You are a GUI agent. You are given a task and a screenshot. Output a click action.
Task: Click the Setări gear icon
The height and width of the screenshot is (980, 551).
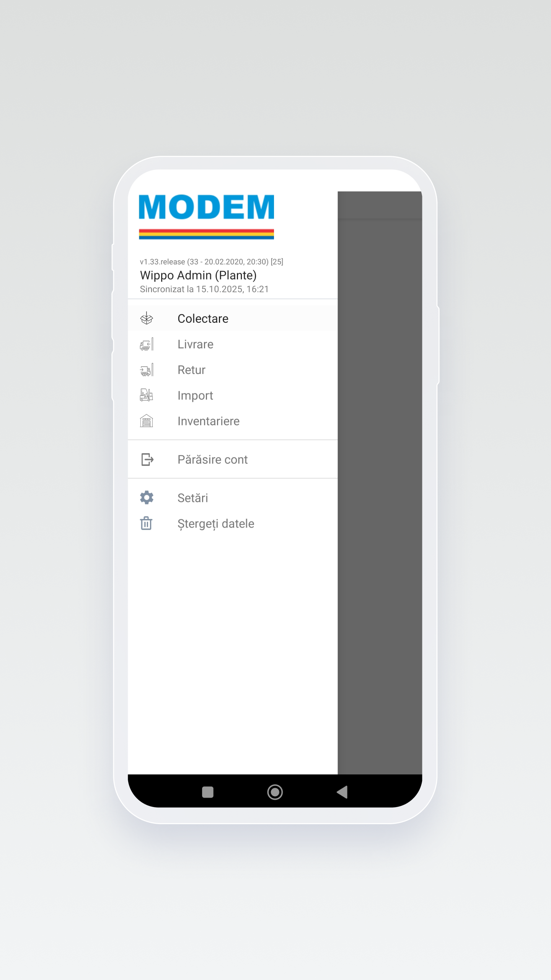(147, 498)
